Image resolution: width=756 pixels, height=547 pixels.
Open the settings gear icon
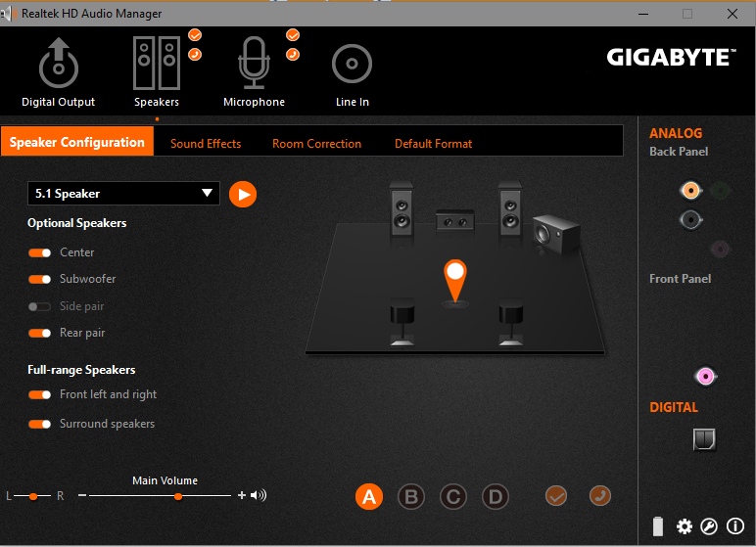tap(685, 526)
